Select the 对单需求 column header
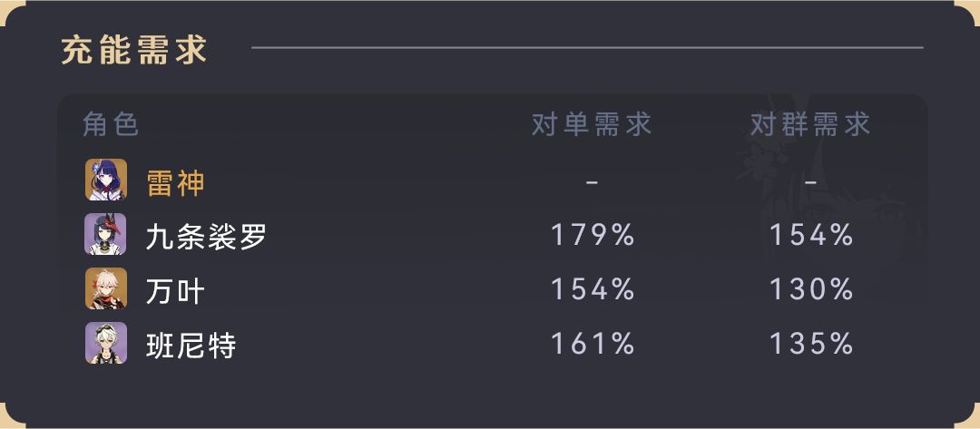This screenshot has width=980, height=429. (592, 124)
